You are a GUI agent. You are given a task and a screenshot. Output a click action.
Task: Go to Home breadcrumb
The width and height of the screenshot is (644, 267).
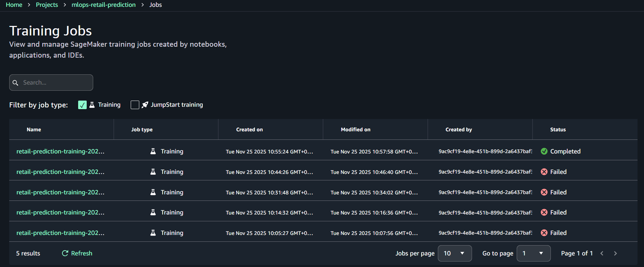click(x=14, y=5)
